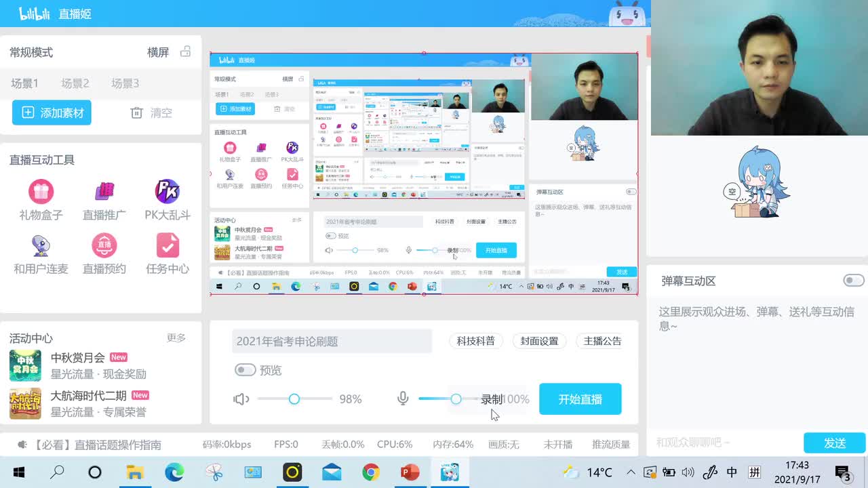Open Mail app from taskbar

[332, 472]
